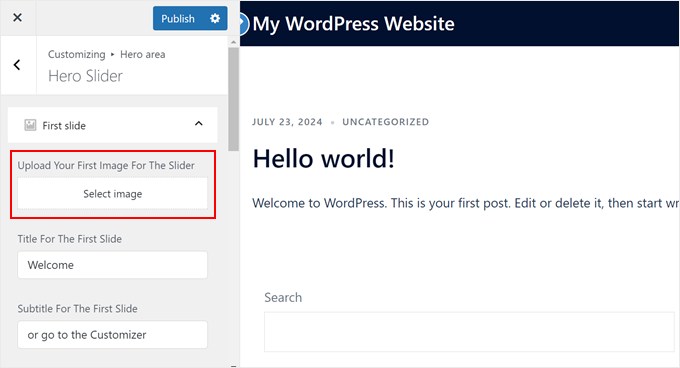680x368 pixels.
Task: Click the JULY 23, 2024 post date
Action: (287, 122)
